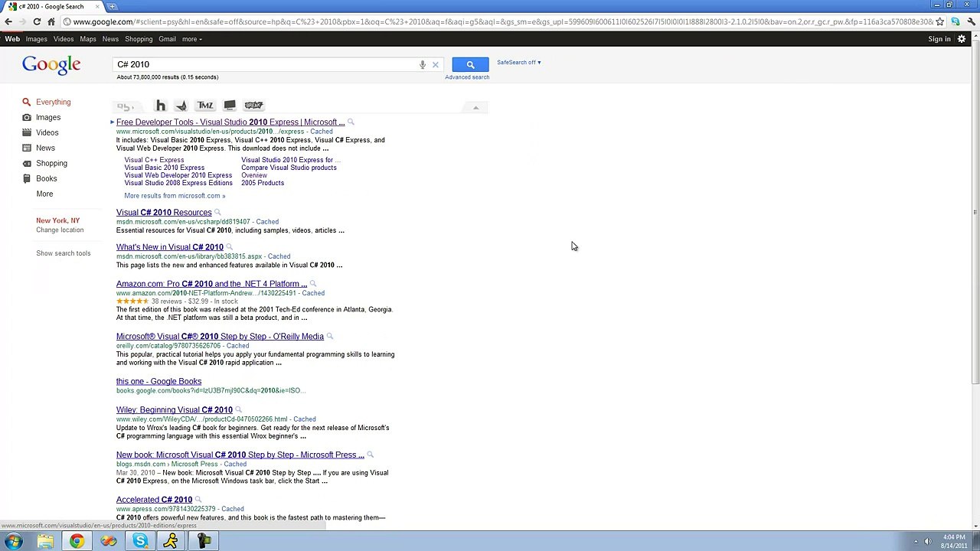This screenshot has width=980, height=551.
Task: Clear the search box with the X
Action: pyautogui.click(x=436, y=64)
